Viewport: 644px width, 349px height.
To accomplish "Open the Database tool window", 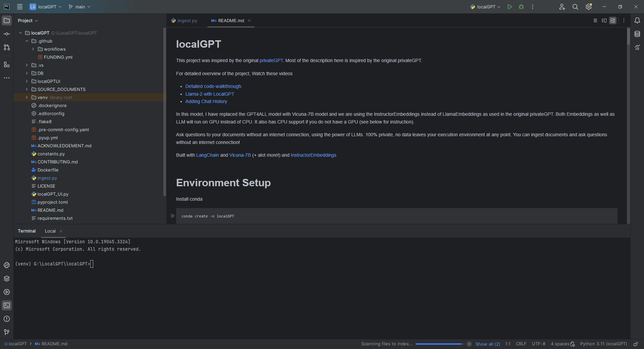I will (637, 34).
